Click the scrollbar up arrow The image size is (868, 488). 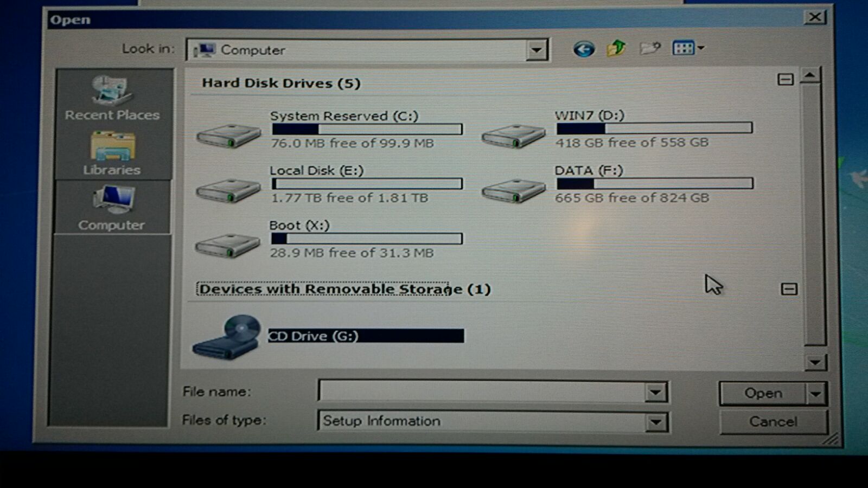[810, 76]
